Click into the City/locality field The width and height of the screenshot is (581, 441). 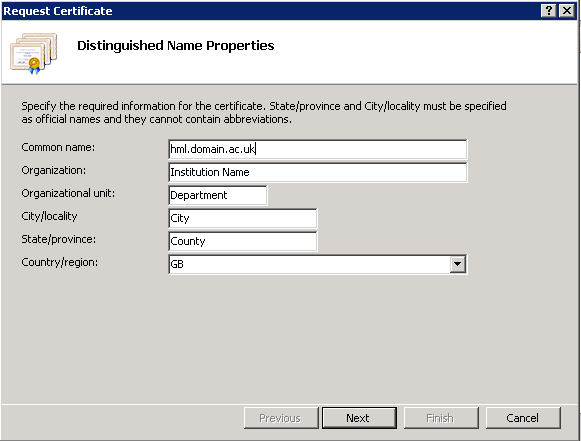243,218
